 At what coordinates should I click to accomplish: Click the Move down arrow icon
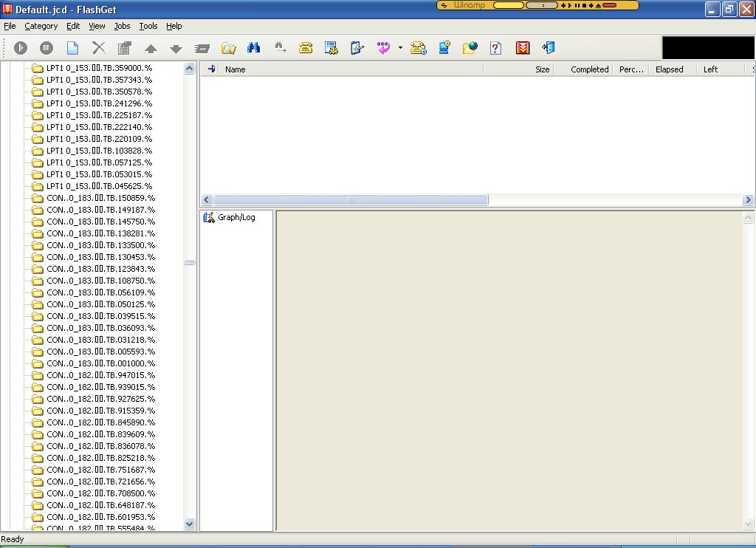176,49
